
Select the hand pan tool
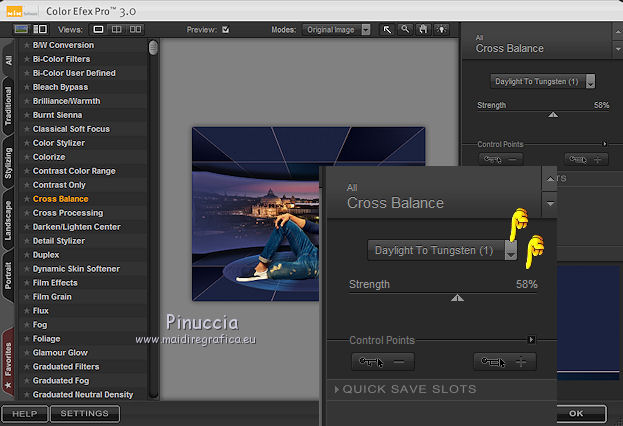(x=423, y=29)
